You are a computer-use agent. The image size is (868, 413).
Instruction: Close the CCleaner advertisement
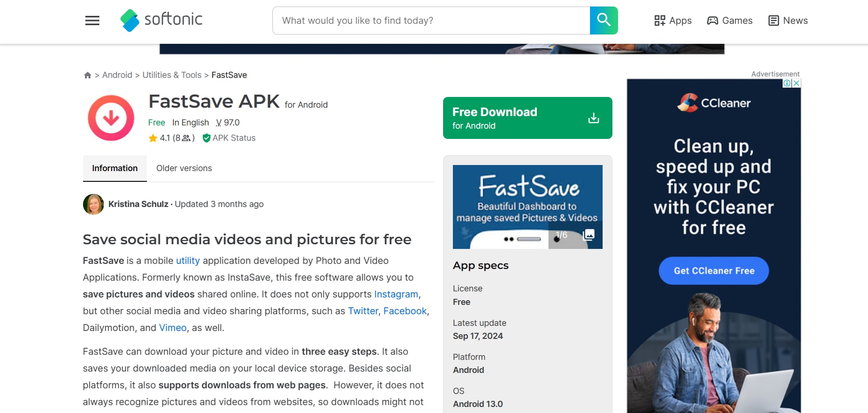coord(797,83)
